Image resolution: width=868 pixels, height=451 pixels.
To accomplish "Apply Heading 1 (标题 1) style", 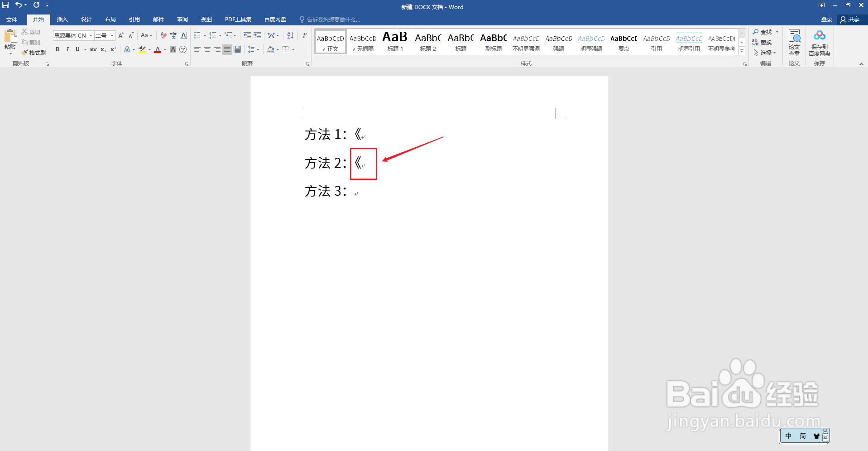I will point(395,42).
